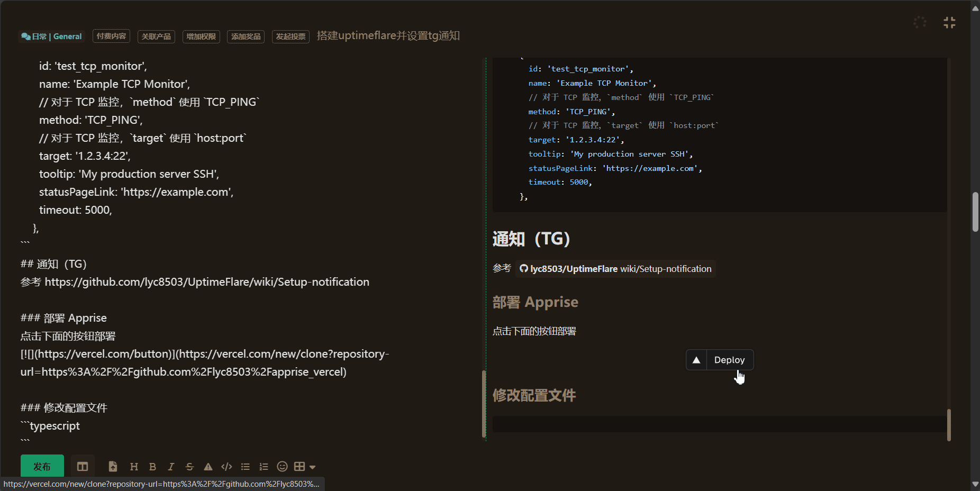Click page scrollbar down arrow

[975, 484]
